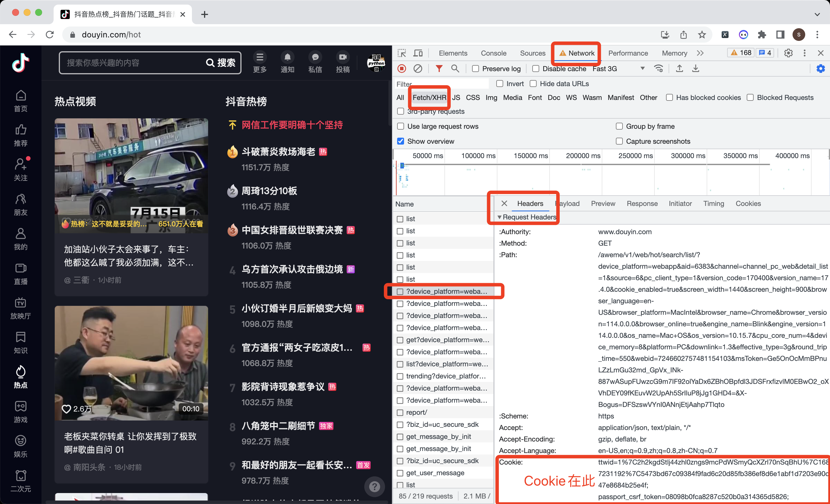This screenshot has height=504, width=830.
Task: Switch to the Response tab in DevTools
Action: tap(642, 203)
